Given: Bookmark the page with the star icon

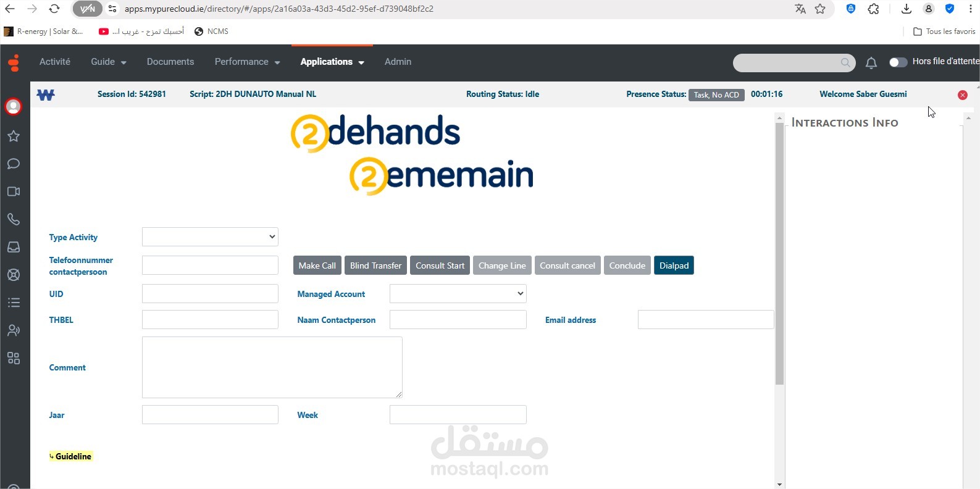Looking at the screenshot, I should tap(820, 9).
